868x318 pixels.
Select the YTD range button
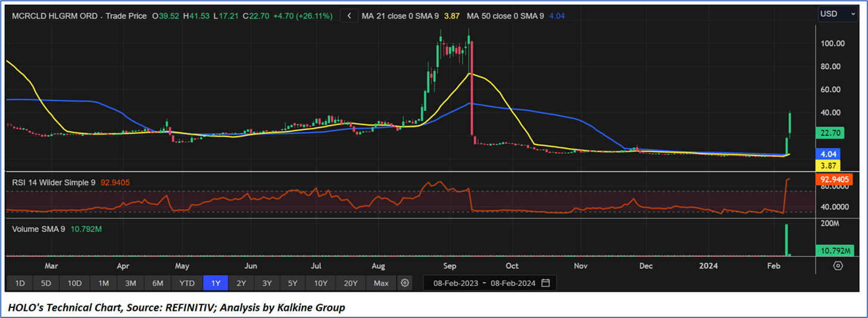pos(187,283)
